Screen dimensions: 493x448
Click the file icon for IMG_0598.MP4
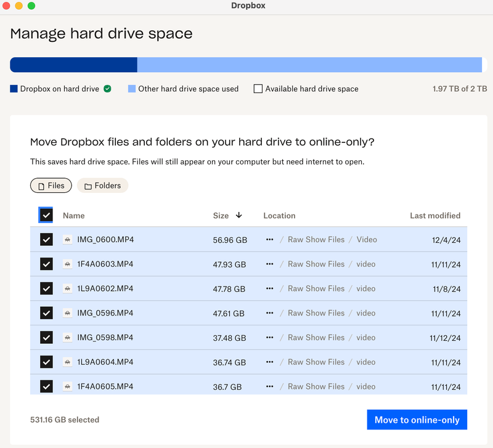[x=68, y=338]
